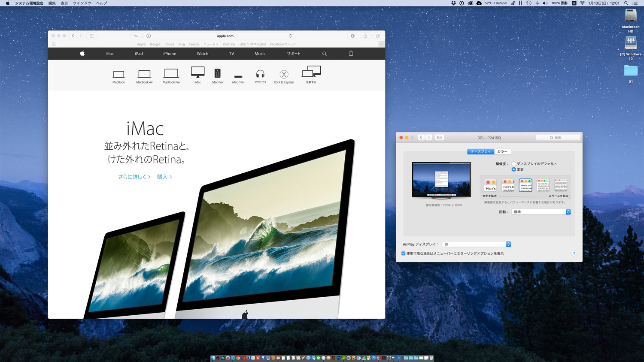Open iPhone in the site navigation

point(170,54)
